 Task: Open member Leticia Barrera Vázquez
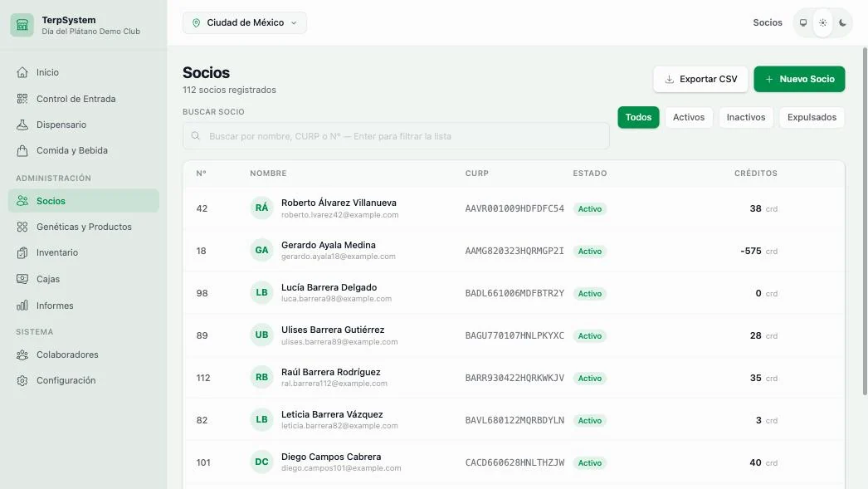pyautogui.click(x=332, y=414)
